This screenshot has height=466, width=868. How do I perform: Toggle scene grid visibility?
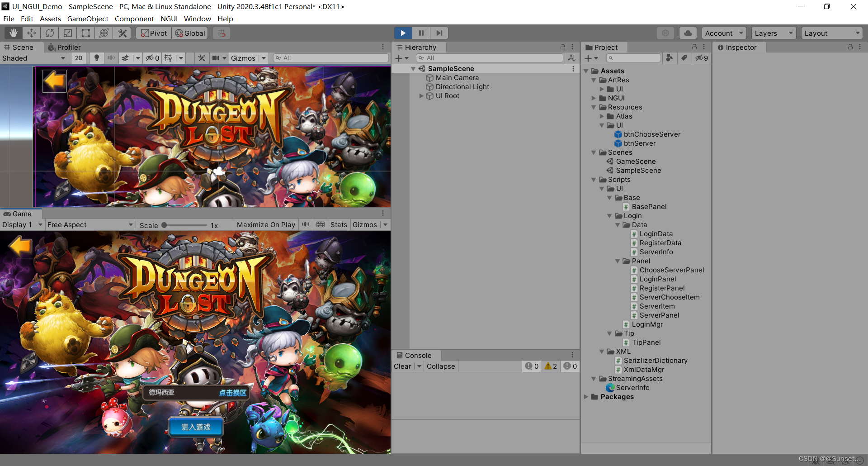click(168, 58)
